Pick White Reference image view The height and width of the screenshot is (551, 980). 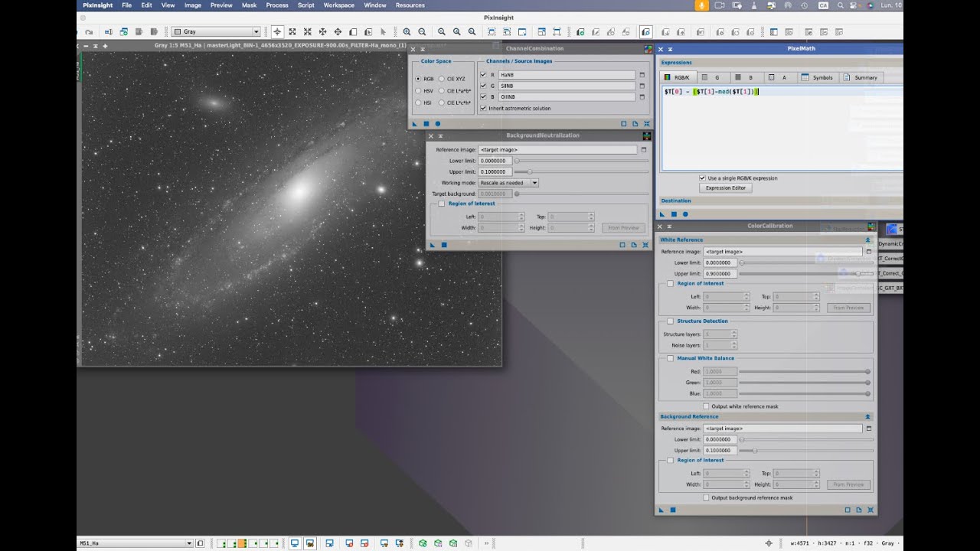(868, 252)
